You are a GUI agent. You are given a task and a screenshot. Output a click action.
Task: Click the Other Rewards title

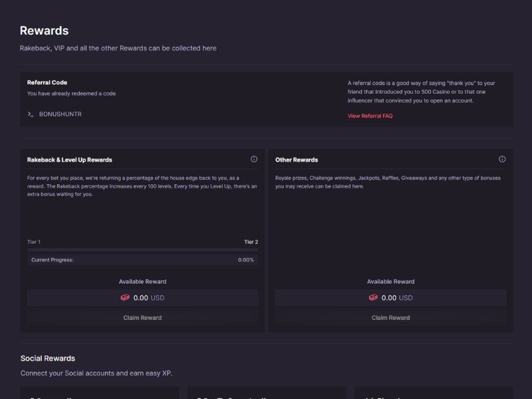click(x=297, y=160)
